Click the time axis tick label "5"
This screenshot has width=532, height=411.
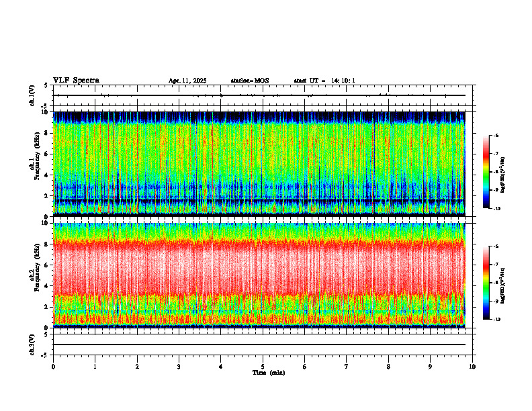tap(263, 367)
